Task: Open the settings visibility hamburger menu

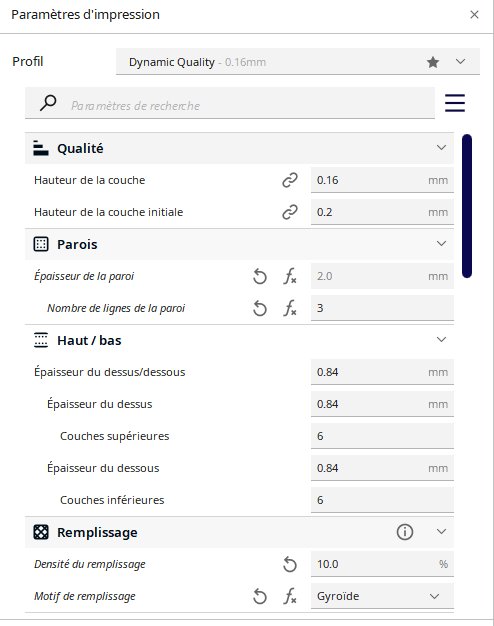Action: coord(455,103)
